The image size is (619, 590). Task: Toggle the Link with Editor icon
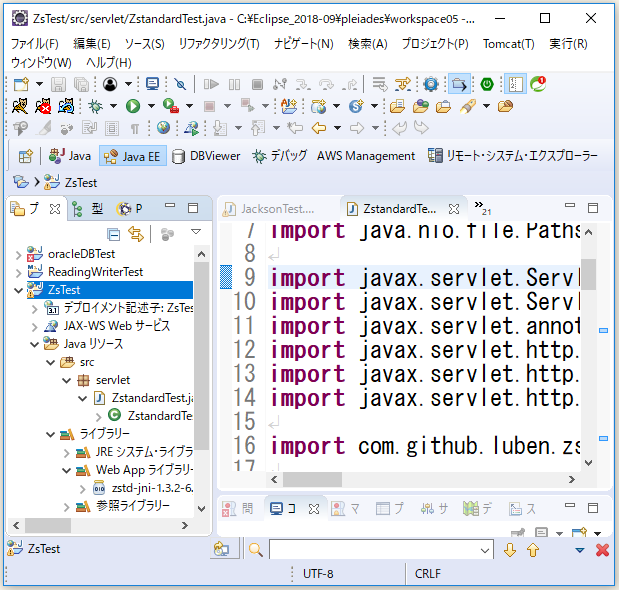[136, 234]
